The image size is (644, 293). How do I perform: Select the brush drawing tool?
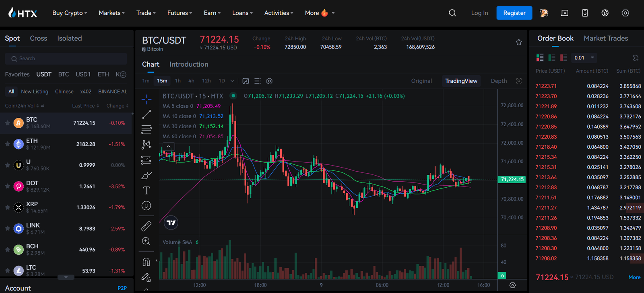coord(147,175)
